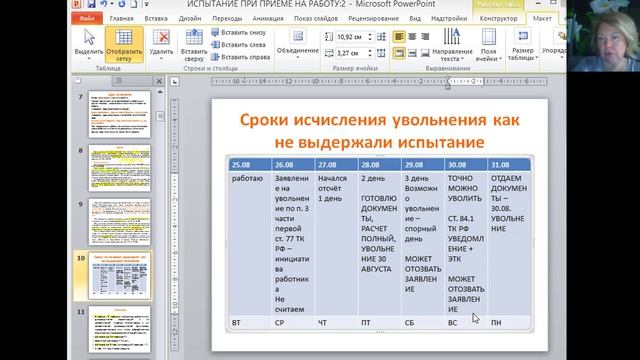Click thumbnail pane scrollbar up arrow
640x360 pixels.
coord(160,92)
